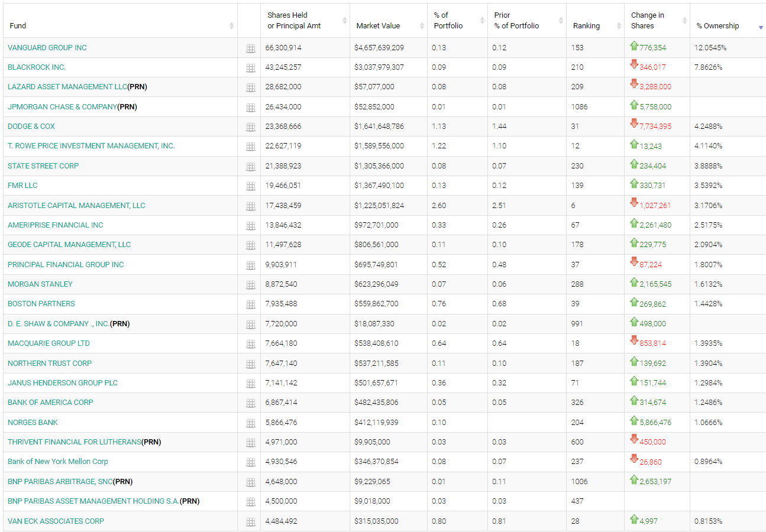This screenshot has width=766, height=532.
Task: Click the grid icon in the FMR LLC row
Action: point(250,186)
